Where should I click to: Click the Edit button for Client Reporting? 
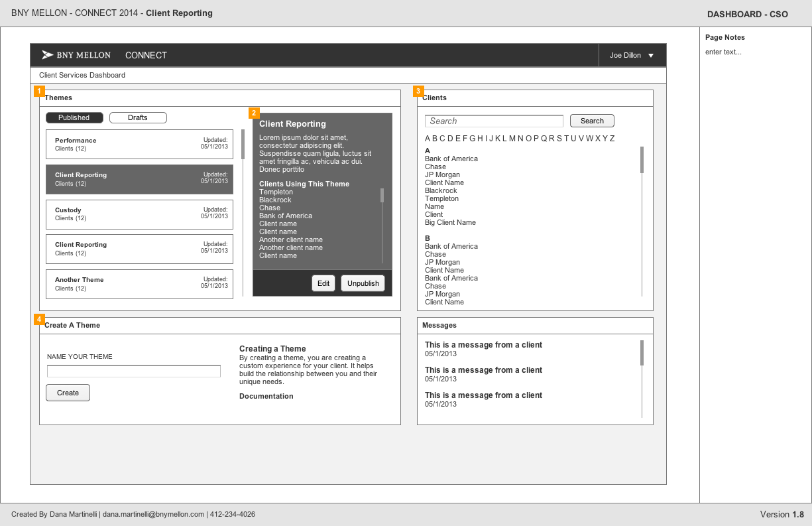tap(323, 283)
